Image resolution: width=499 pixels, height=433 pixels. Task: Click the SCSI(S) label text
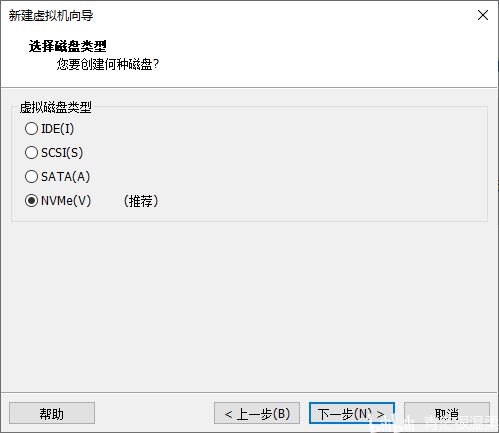coord(62,153)
